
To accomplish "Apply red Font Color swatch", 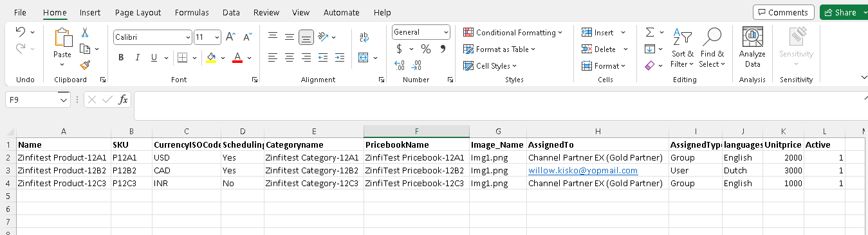I will (237, 58).
